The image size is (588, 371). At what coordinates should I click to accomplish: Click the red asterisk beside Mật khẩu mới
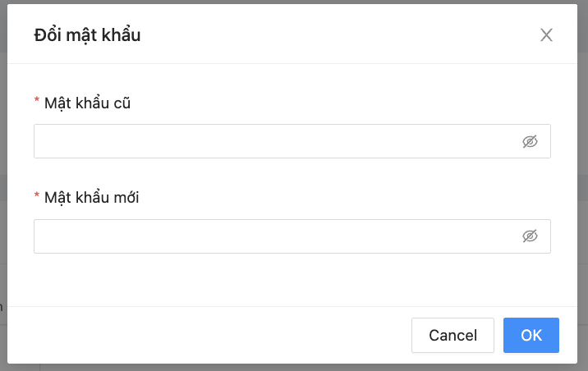36,197
